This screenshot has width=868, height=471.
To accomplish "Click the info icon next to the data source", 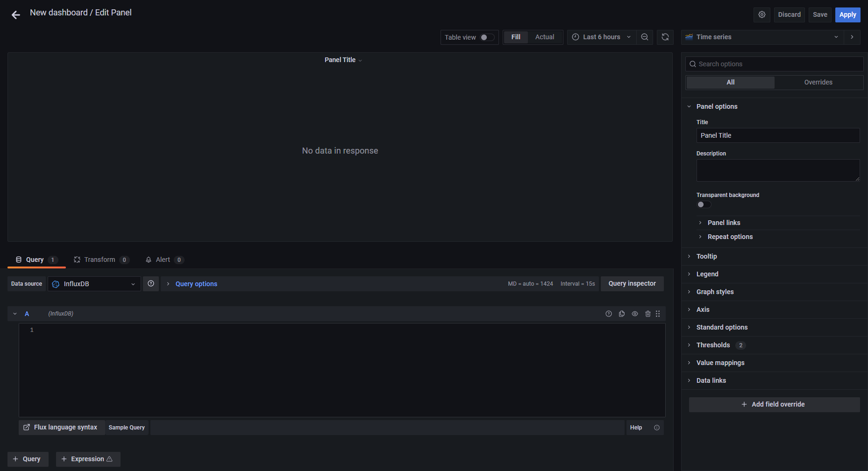I will click(150, 283).
